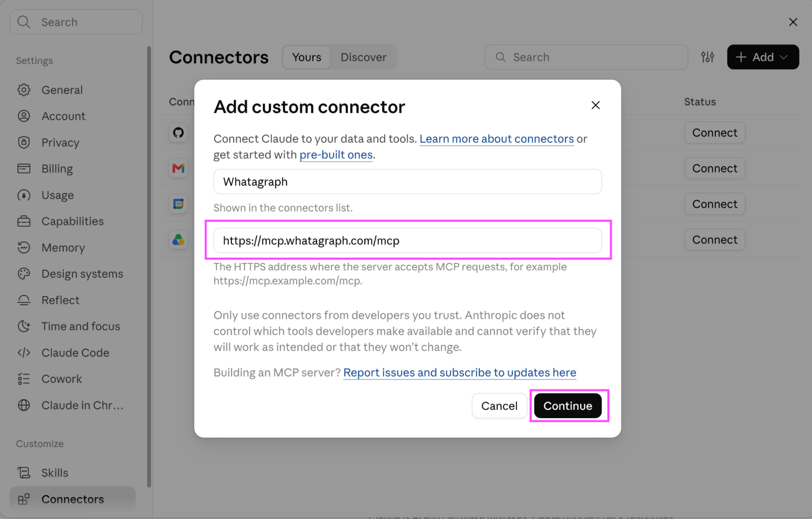The height and width of the screenshot is (519, 812).
Task: Switch to the Discover tab
Action: 364,57
